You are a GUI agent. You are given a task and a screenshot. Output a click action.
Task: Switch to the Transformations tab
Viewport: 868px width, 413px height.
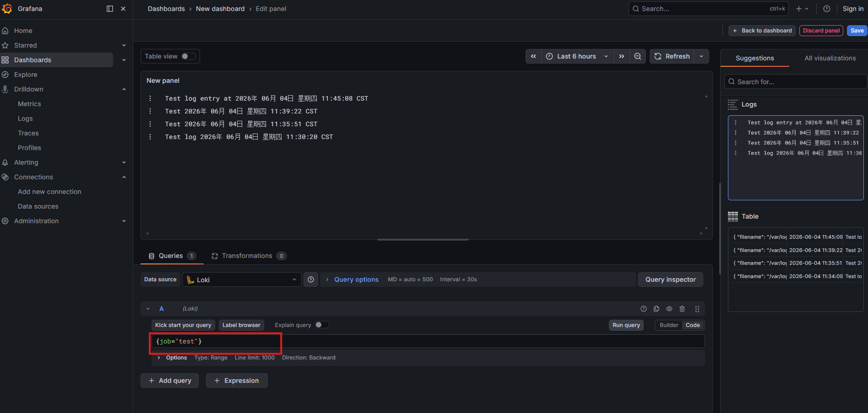249,256
